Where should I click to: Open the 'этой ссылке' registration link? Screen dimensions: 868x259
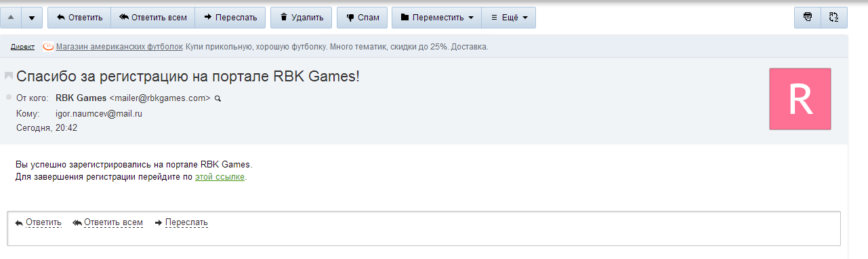[x=220, y=177]
